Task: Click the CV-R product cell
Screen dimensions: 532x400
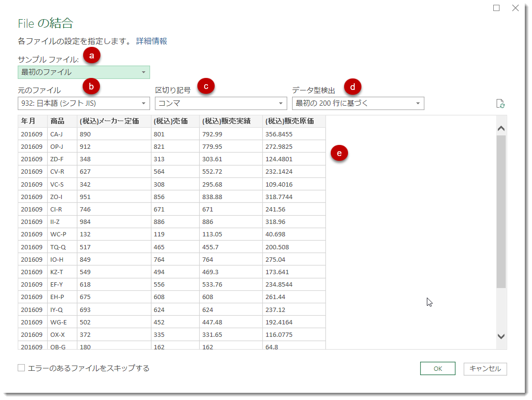Action: 62,171
